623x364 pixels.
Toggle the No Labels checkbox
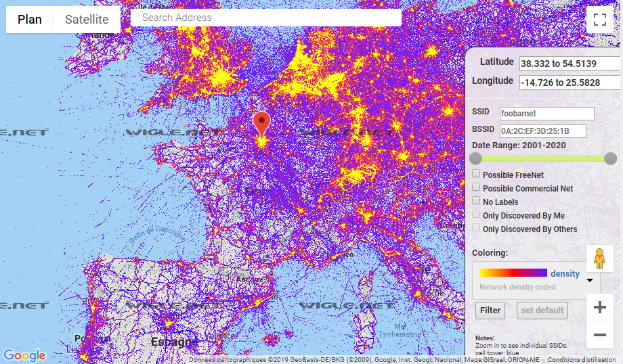pos(477,201)
